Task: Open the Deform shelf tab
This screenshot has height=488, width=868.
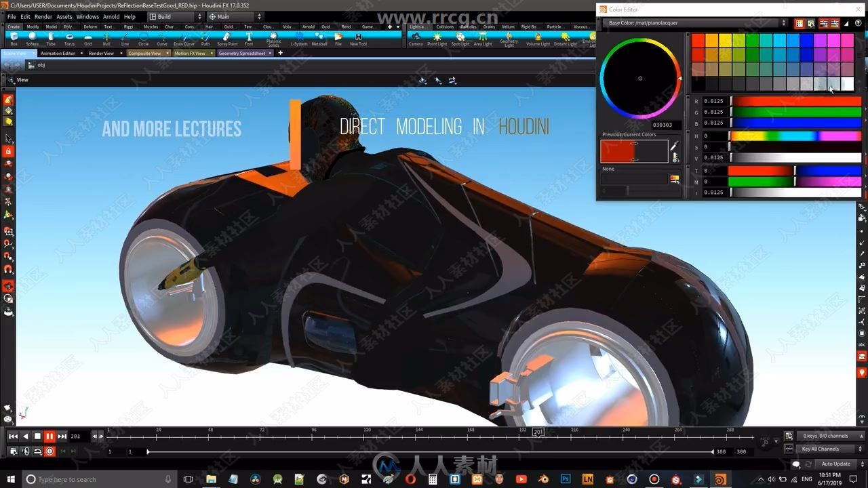Action: (x=90, y=26)
